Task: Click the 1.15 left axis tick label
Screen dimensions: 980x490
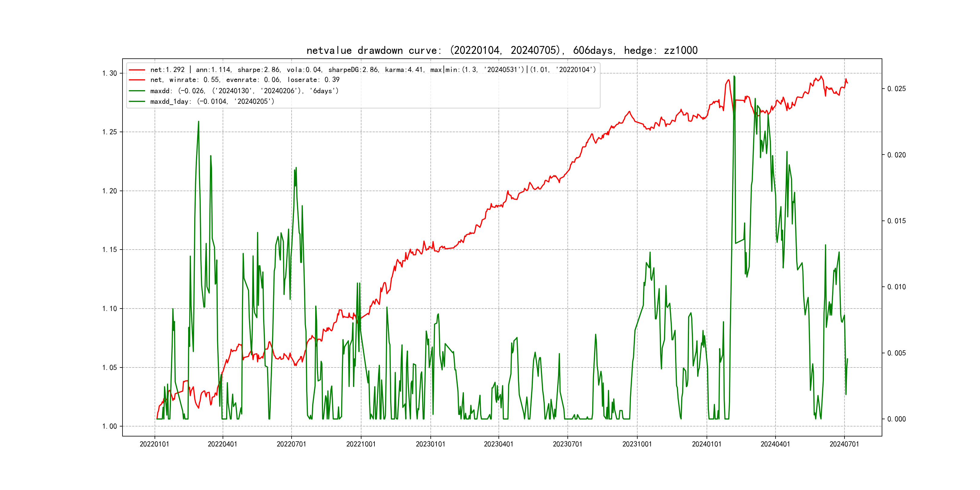Action: (x=109, y=250)
